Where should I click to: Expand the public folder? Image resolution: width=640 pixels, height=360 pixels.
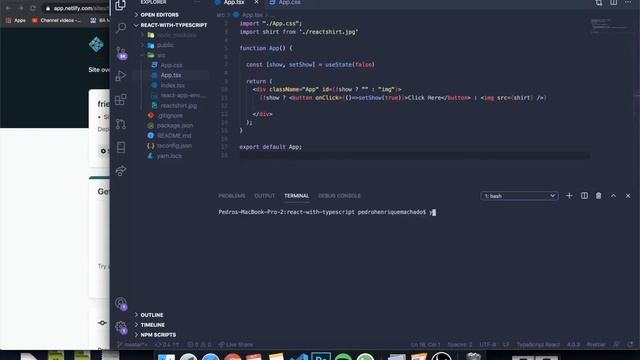pos(165,45)
